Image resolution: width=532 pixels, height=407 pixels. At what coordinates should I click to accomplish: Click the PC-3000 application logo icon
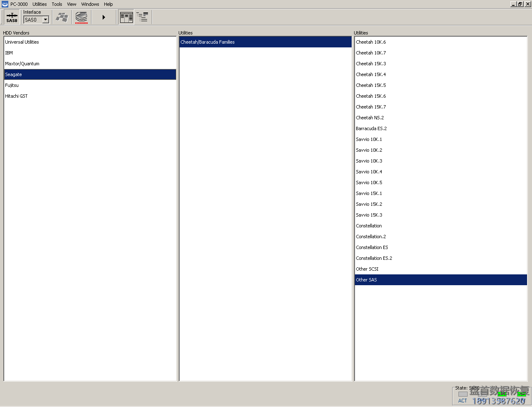[5, 4]
